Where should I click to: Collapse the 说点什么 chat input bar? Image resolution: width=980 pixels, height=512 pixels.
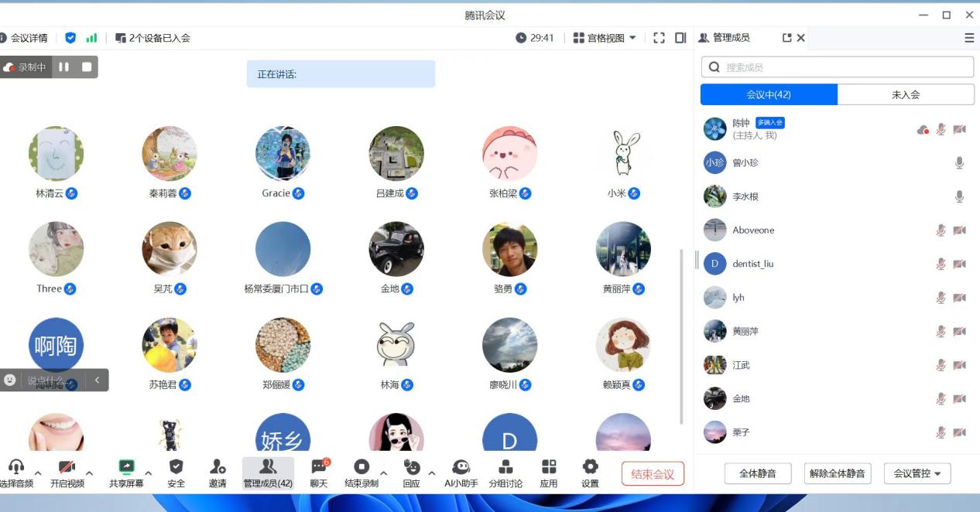pyautogui.click(x=97, y=380)
